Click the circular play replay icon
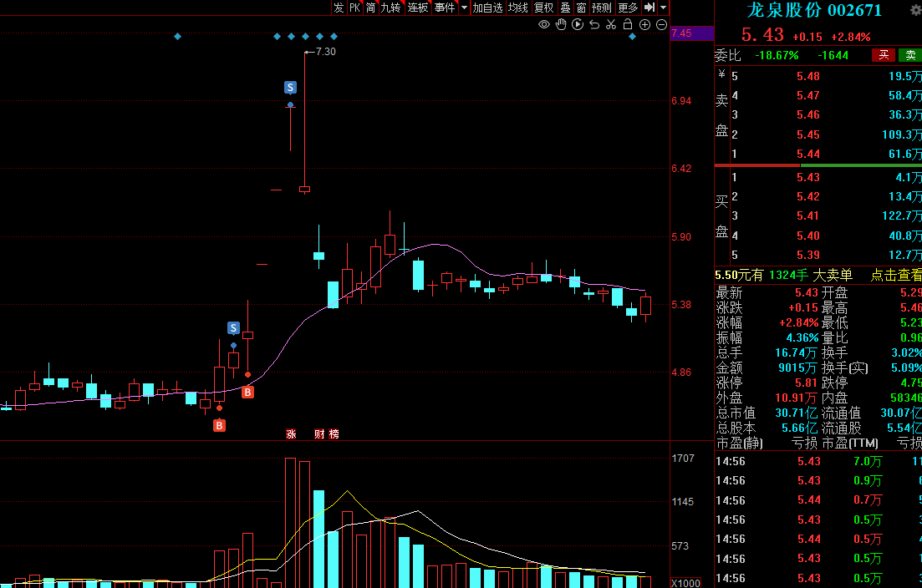 [578, 24]
